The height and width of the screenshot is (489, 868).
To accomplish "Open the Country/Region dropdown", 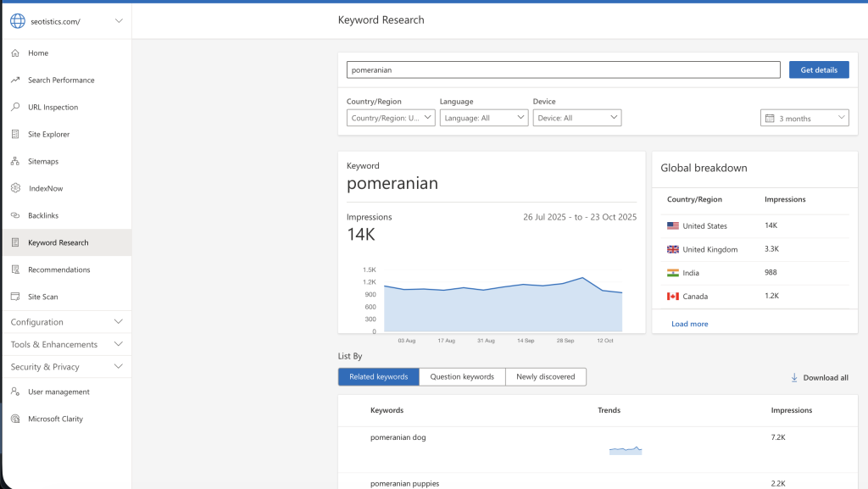I will [x=391, y=118].
